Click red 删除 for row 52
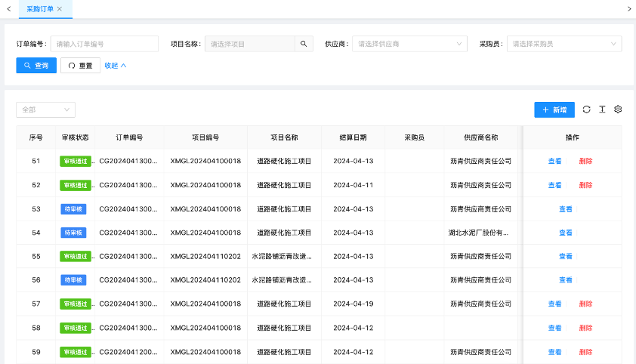636x364 pixels. [585, 185]
